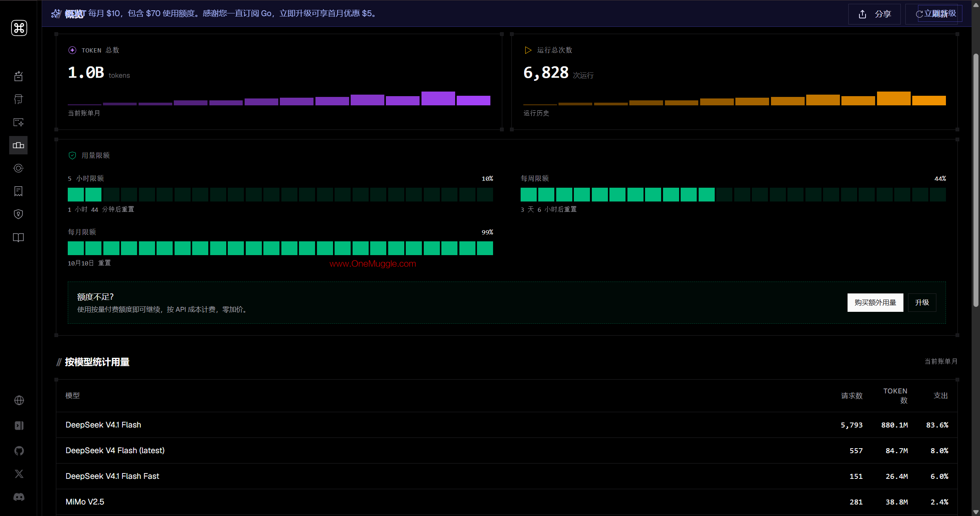This screenshot has width=980, height=516.
Task: Open the X social icon
Action: click(x=19, y=474)
